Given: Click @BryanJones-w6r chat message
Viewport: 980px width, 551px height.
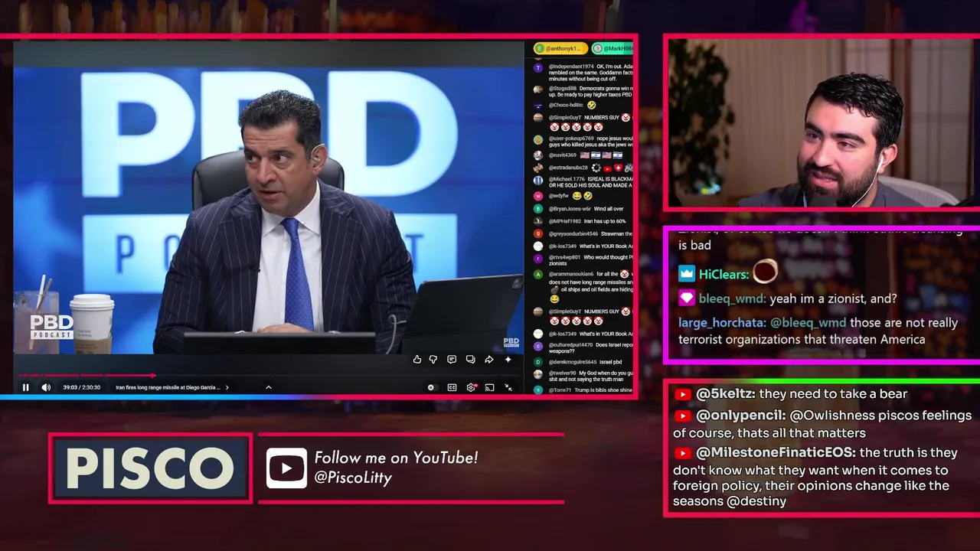Looking at the screenshot, I should (586, 209).
